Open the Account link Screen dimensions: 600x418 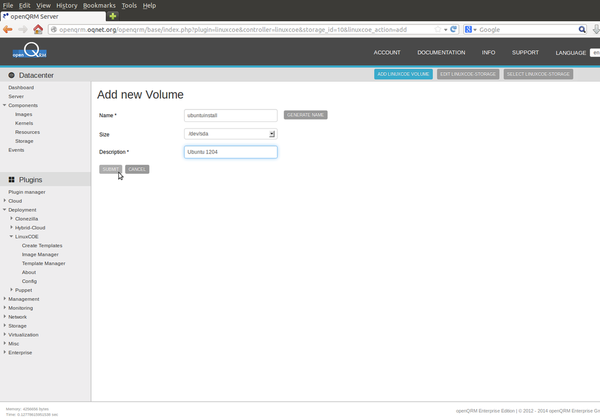click(x=387, y=52)
